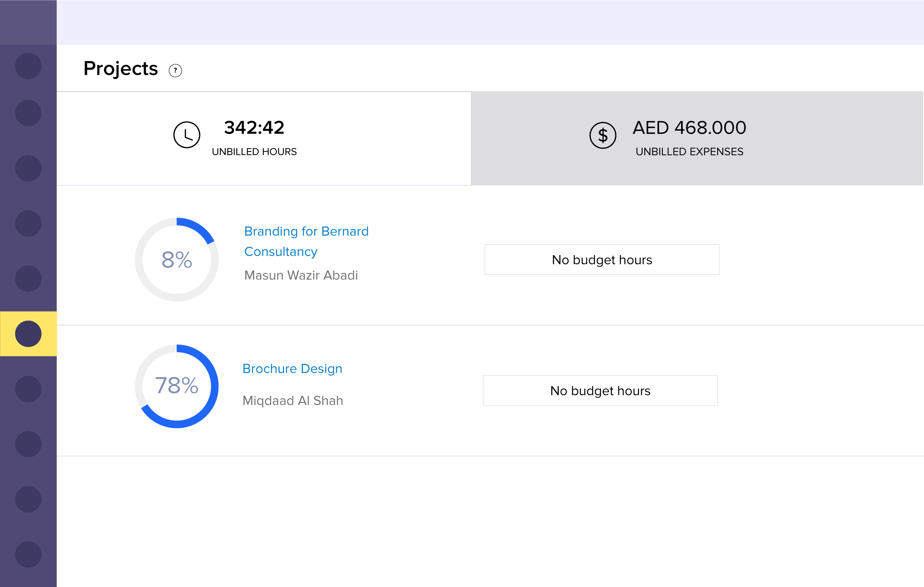The image size is (924, 587).
Task: Switch to the Unbilled Hours tab
Action: coord(264,138)
